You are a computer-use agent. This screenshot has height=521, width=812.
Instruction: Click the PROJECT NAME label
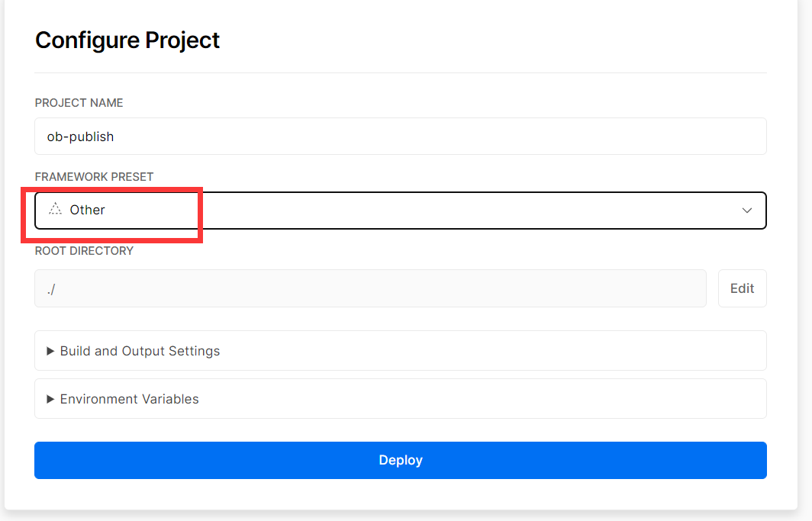pyautogui.click(x=79, y=103)
